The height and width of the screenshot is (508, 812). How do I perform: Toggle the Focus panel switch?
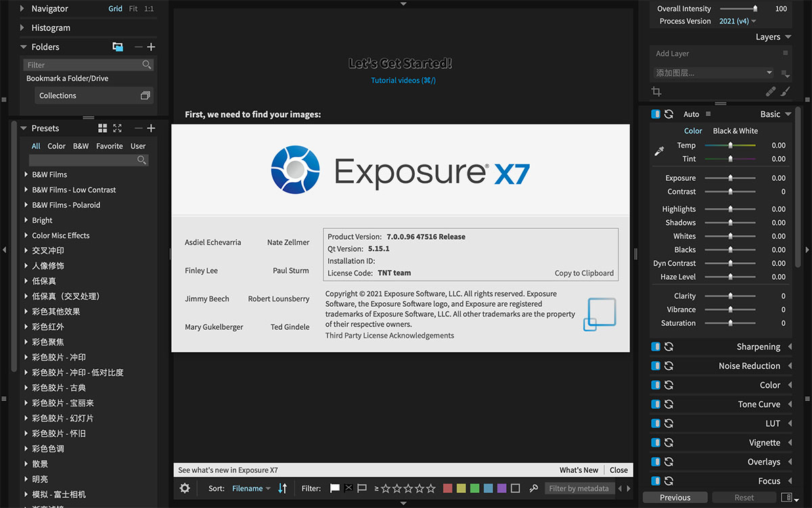pyautogui.click(x=656, y=481)
